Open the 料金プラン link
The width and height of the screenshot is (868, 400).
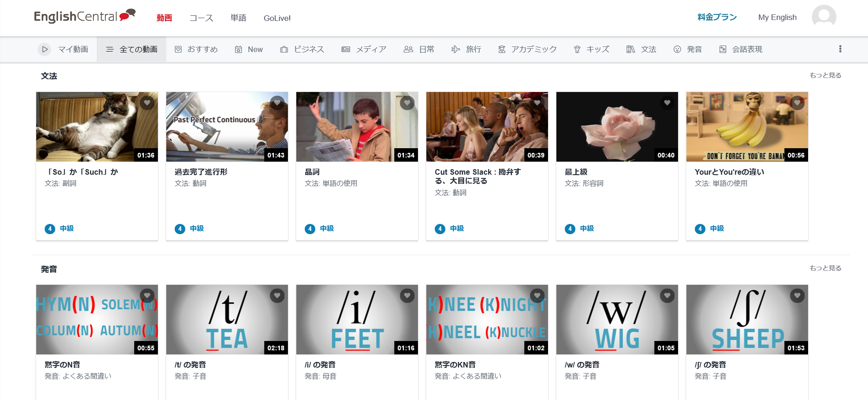tap(717, 17)
